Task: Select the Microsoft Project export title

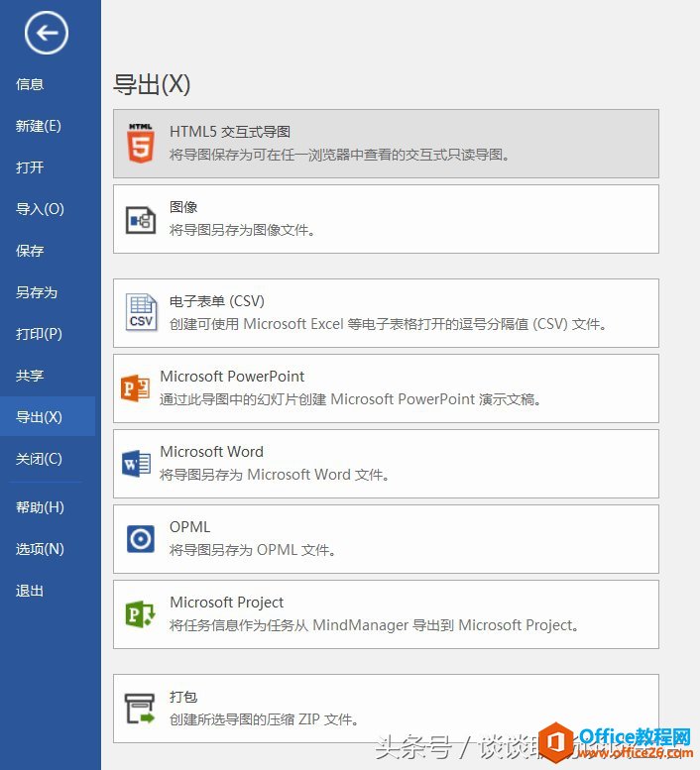Action: (x=226, y=603)
